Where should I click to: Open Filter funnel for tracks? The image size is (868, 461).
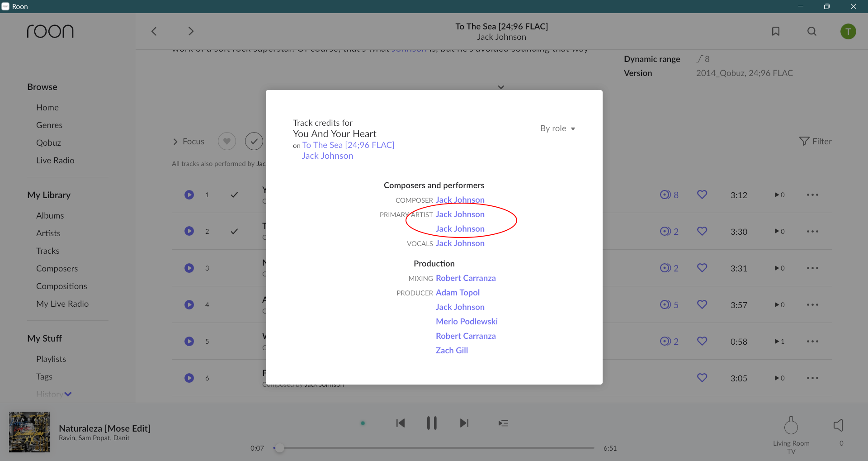815,141
